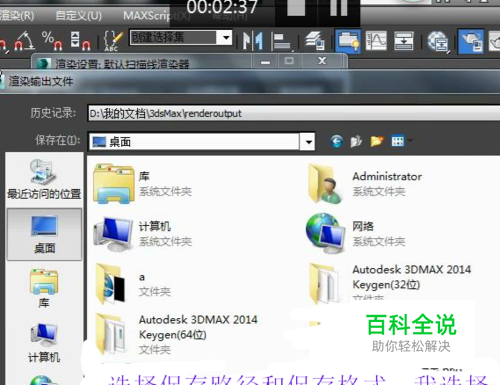Viewport: 500px width, 385px height.
Task: Select the 库 system folder
Action: point(143,183)
